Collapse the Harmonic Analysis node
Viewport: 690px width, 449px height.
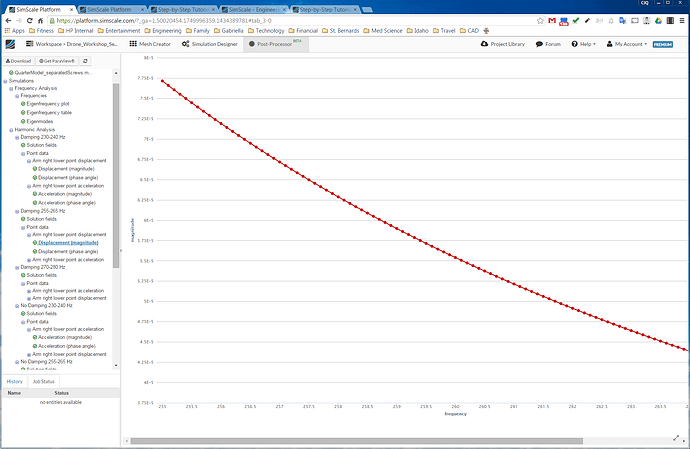11,130
